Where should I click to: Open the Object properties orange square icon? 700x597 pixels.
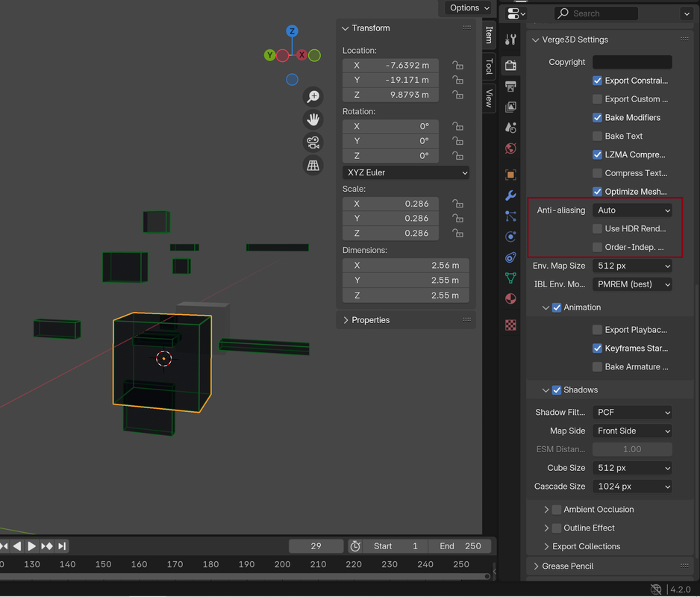pos(510,175)
